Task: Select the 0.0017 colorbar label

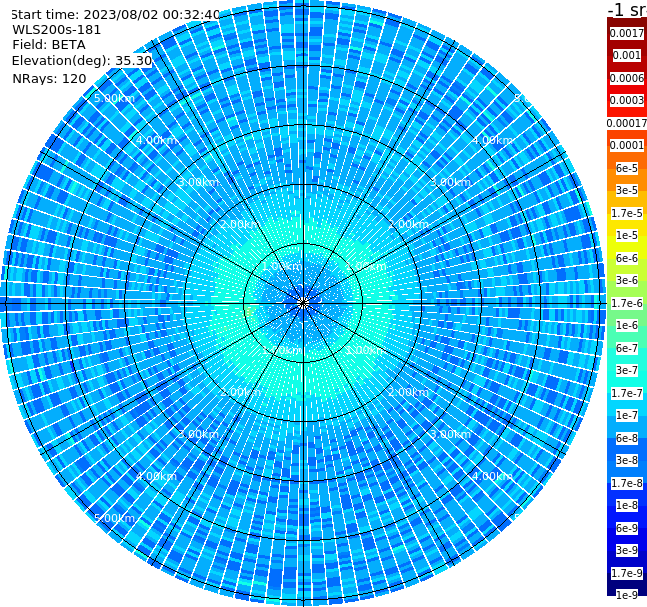Action: [x=627, y=33]
